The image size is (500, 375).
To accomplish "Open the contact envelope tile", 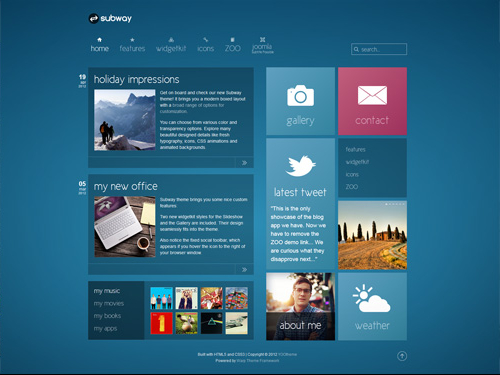I will tap(372, 101).
